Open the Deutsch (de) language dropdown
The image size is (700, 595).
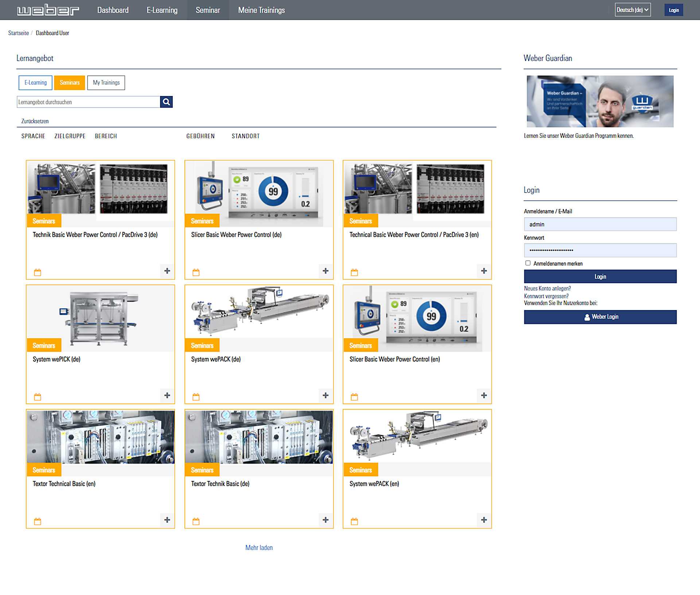[x=633, y=10]
